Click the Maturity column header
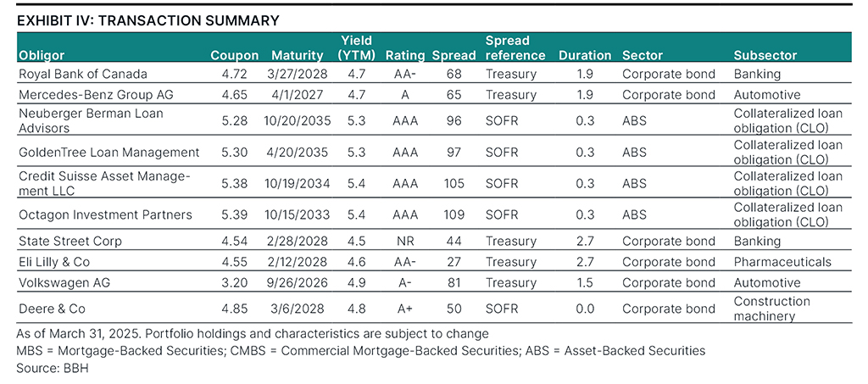This screenshot has height=384, width=868. tap(298, 55)
